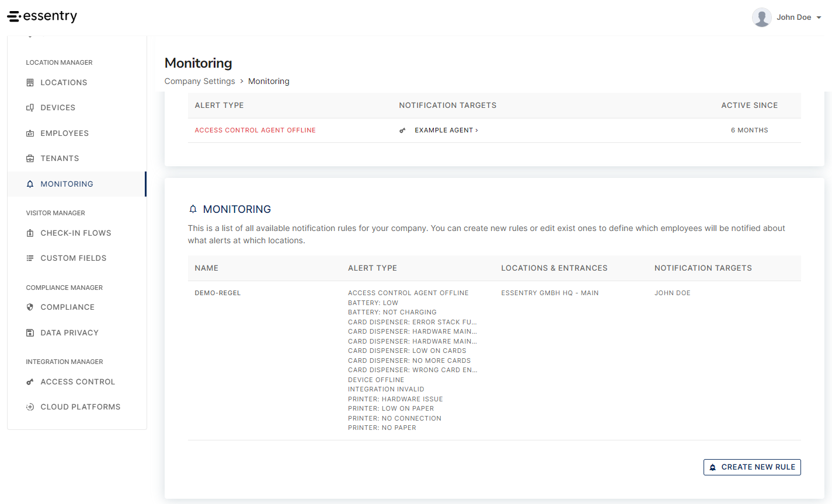Screen dimensions: 832x504
Task: Click the essentry logo
Action: tap(42, 16)
